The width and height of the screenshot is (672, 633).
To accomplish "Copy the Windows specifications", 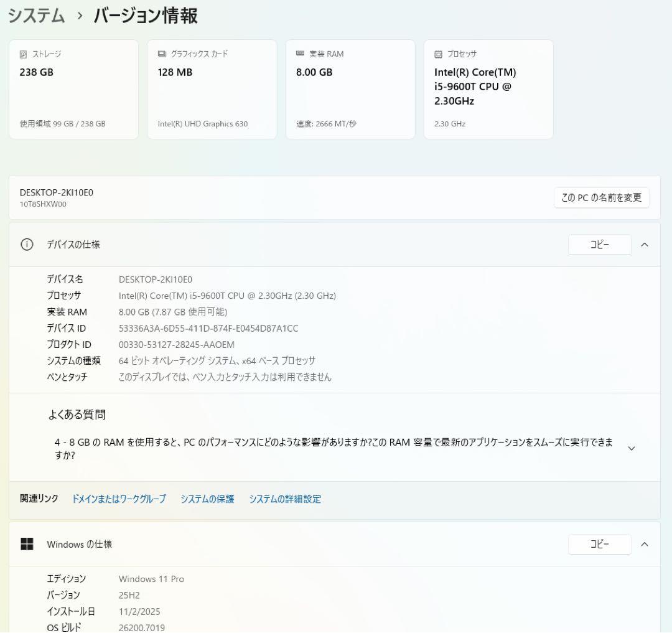I will coord(599,544).
